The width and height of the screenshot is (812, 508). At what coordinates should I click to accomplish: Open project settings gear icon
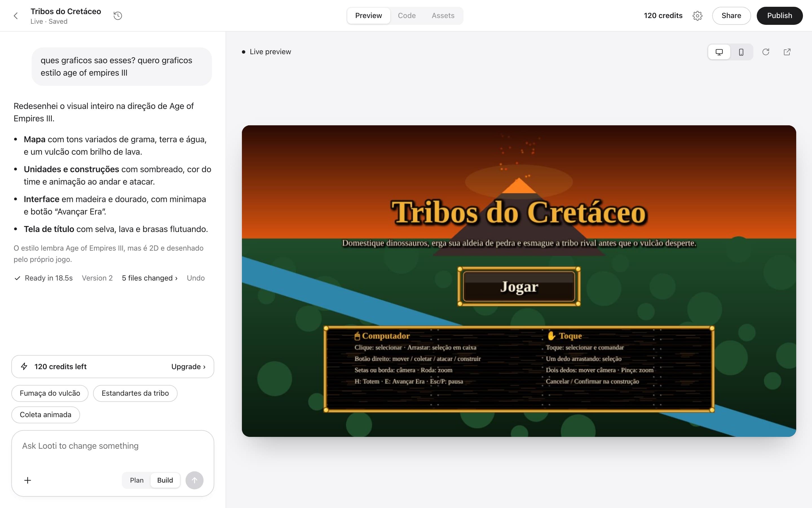pyautogui.click(x=697, y=16)
